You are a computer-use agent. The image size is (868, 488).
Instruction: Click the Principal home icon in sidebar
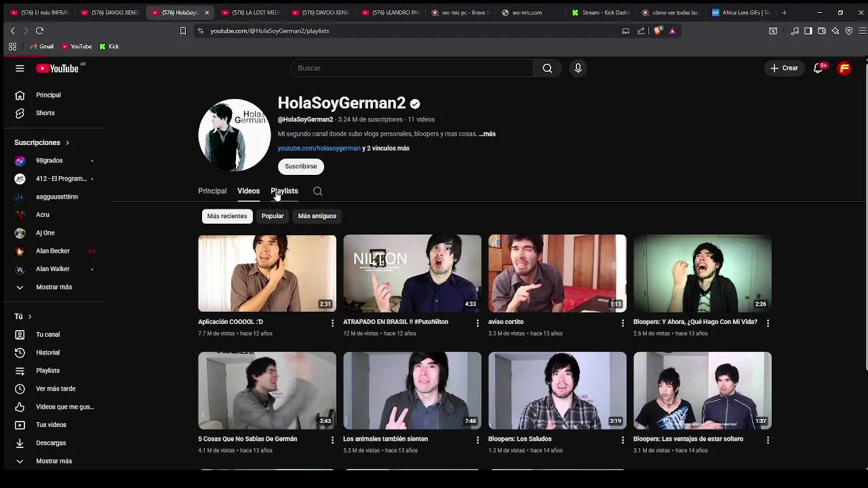20,95
